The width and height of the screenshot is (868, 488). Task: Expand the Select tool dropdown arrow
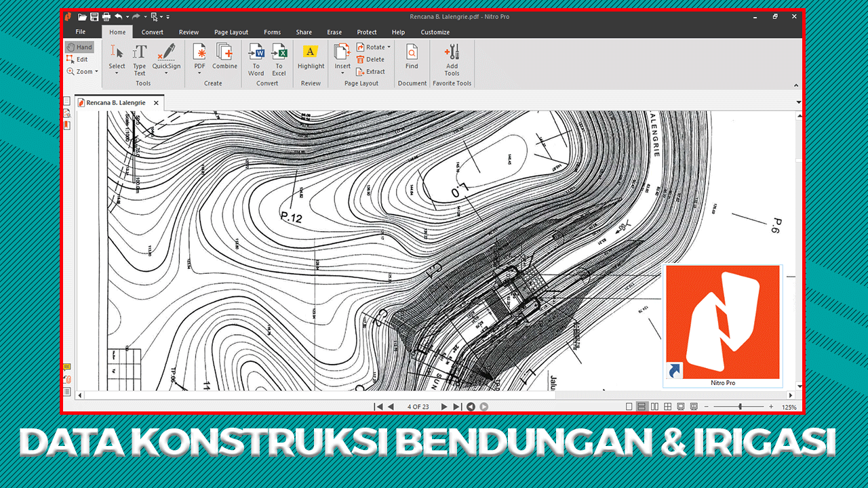coord(117,73)
